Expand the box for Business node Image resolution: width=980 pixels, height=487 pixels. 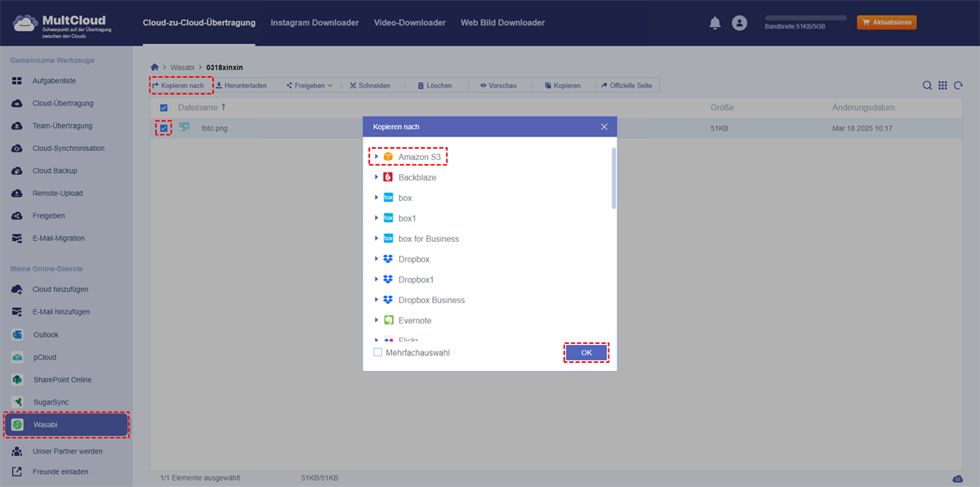376,239
